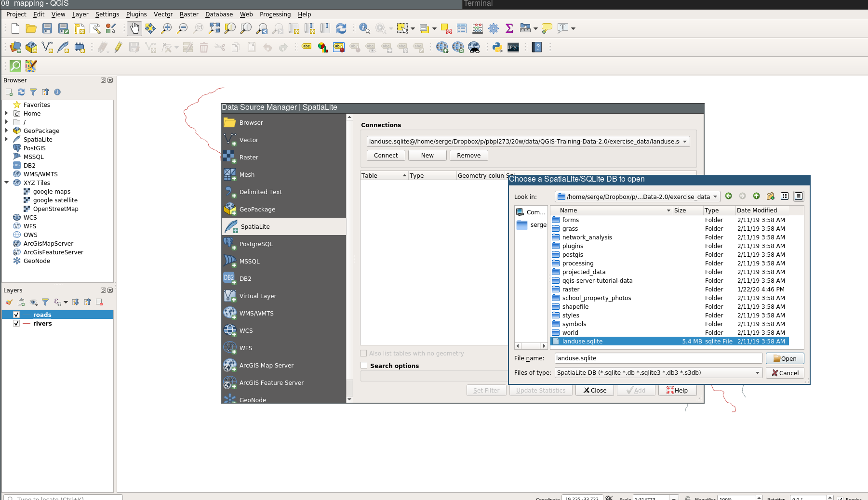Open the Processing Toolbox gear icon
The width and height of the screenshot is (868, 500).
[494, 28]
